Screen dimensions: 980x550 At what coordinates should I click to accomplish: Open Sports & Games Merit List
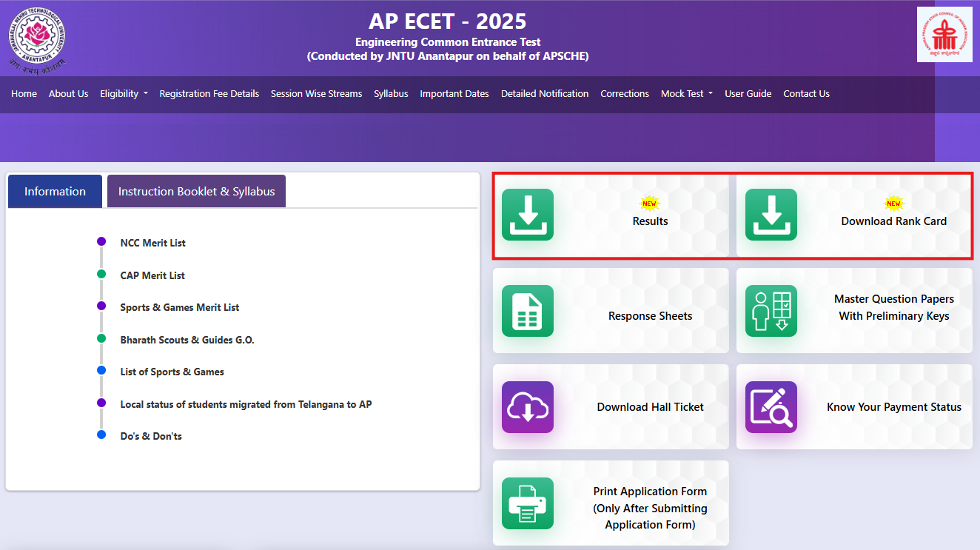(180, 307)
